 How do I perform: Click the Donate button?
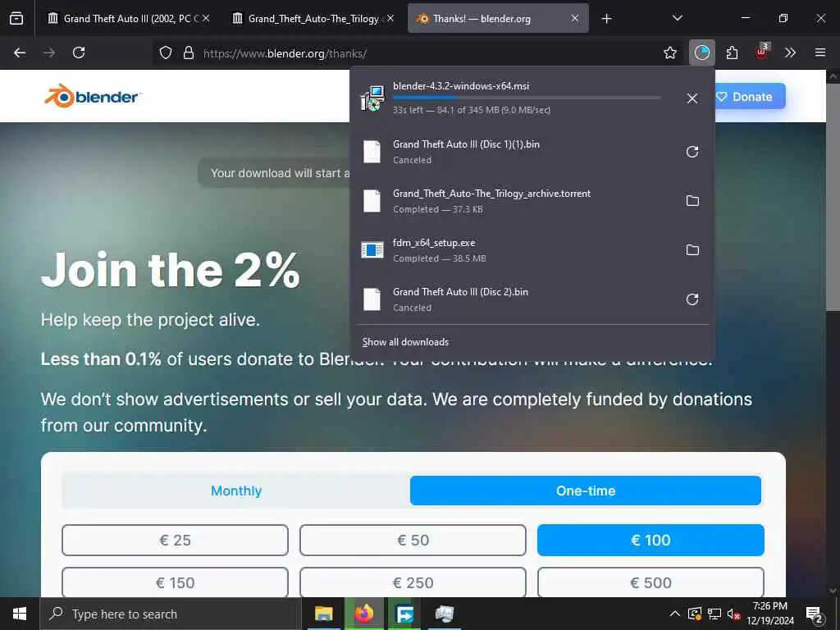(751, 97)
